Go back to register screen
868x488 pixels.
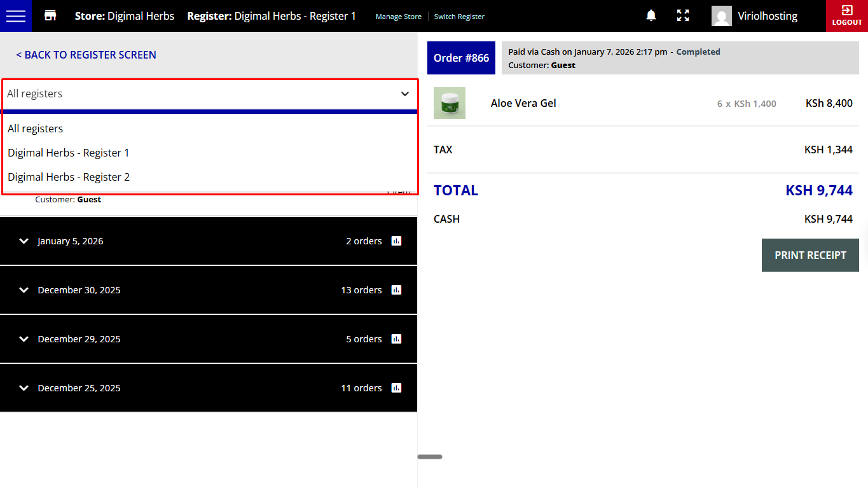point(86,55)
